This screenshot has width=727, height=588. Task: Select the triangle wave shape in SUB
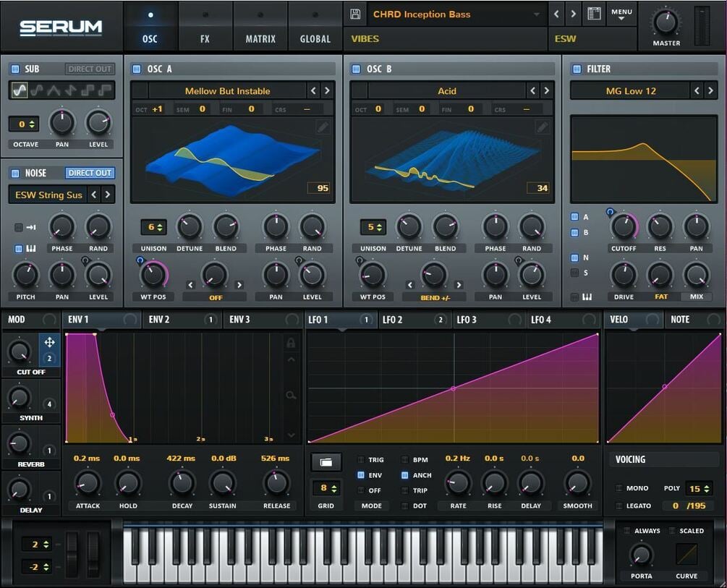click(54, 90)
